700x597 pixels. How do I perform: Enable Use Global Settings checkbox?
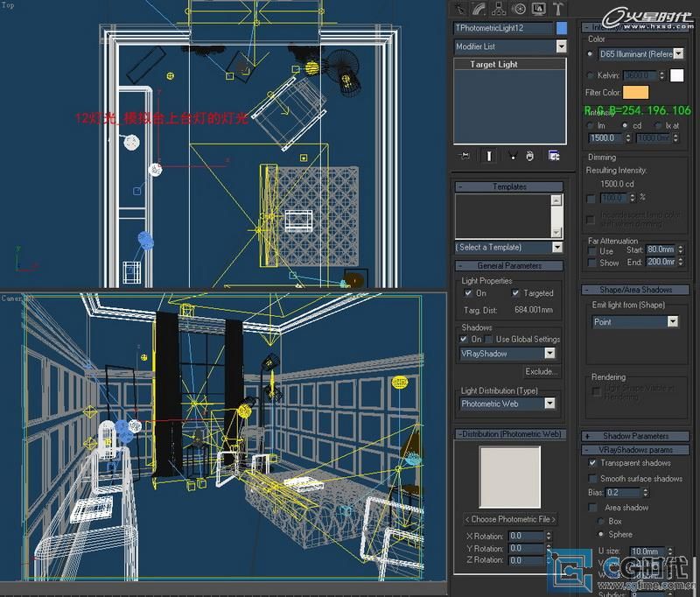pos(489,340)
